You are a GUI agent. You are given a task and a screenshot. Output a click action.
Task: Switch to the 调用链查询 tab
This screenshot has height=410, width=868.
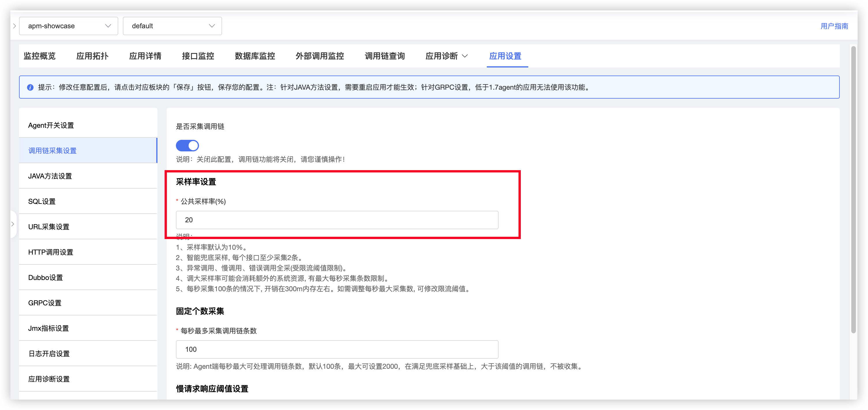(385, 56)
